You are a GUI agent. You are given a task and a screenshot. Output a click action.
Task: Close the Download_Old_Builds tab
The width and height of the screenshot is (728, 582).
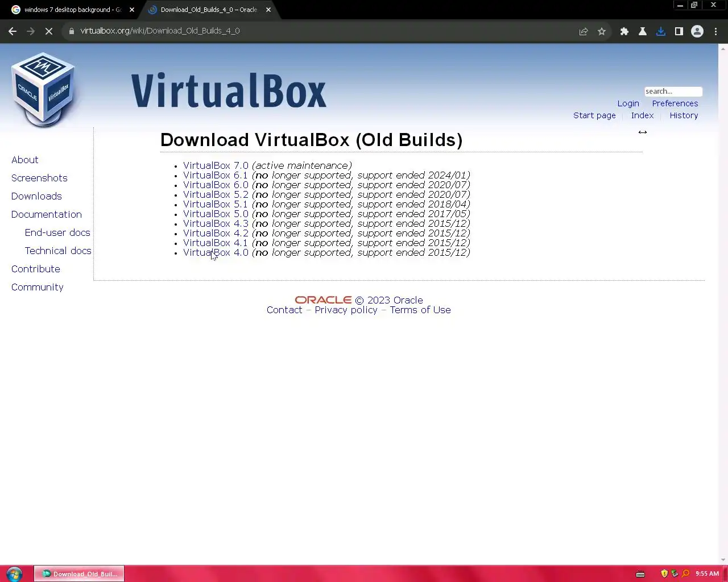[268, 10]
